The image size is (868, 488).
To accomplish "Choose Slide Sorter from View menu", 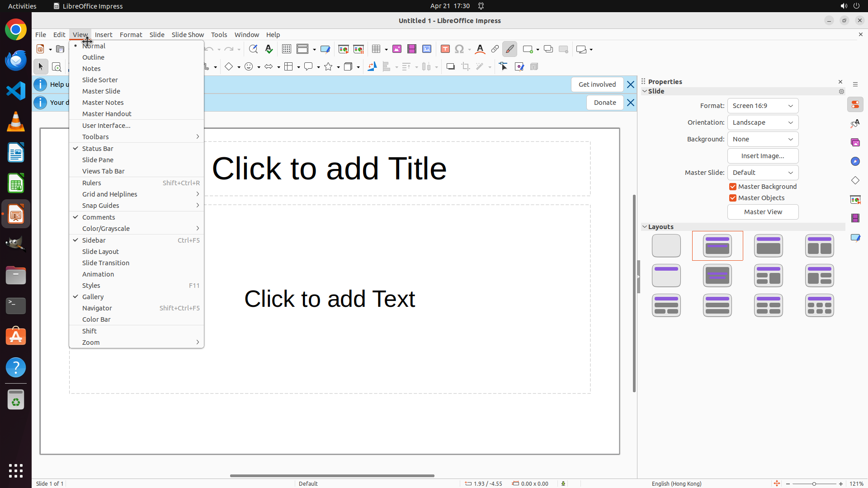I will pyautogui.click(x=100, y=80).
